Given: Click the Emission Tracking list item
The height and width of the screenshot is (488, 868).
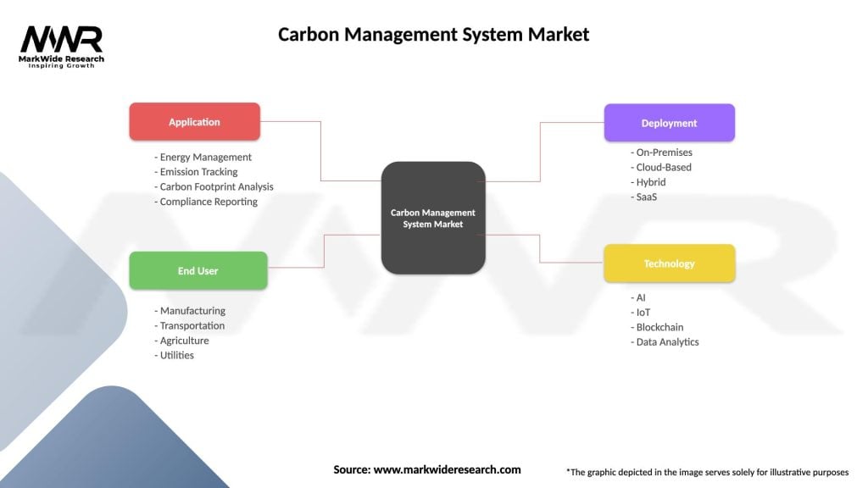Looking at the screenshot, I should (x=201, y=172).
